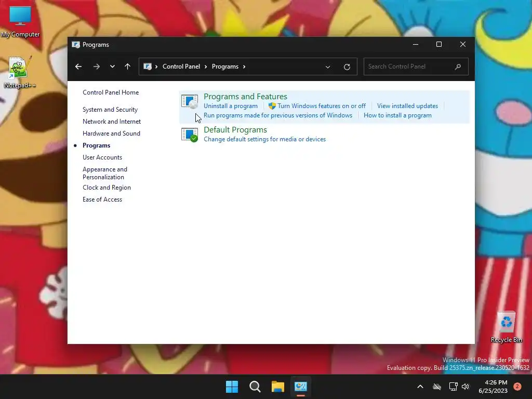532x399 pixels.
Task: Click the Search Control Panel field
Action: (416, 66)
